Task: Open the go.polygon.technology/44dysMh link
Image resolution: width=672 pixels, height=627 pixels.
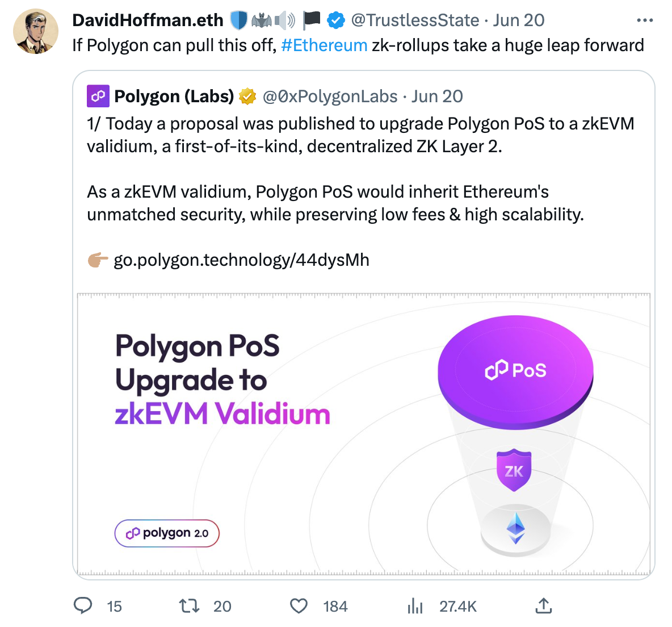Action: [x=241, y=260]
